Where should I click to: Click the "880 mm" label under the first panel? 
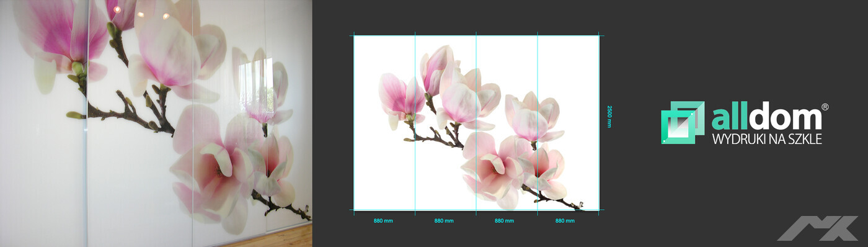click(x=383, y=221)
